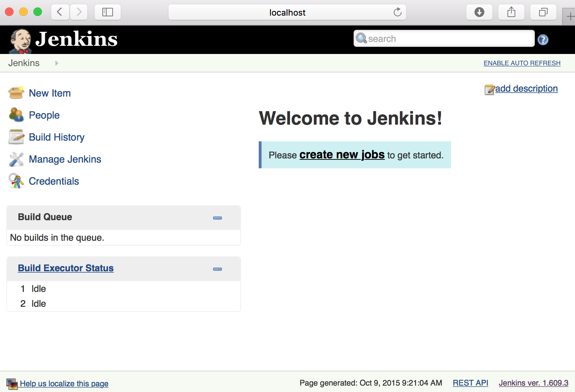
Task: Click the People icon in sidebar
Action: [16, 115]
